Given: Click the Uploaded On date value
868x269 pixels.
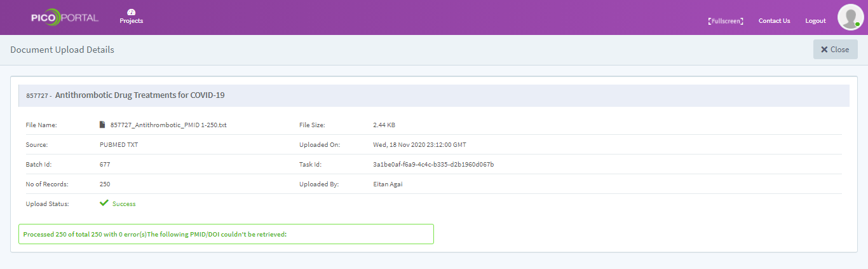Looking at the screenshot, I should tap(419, 145).
